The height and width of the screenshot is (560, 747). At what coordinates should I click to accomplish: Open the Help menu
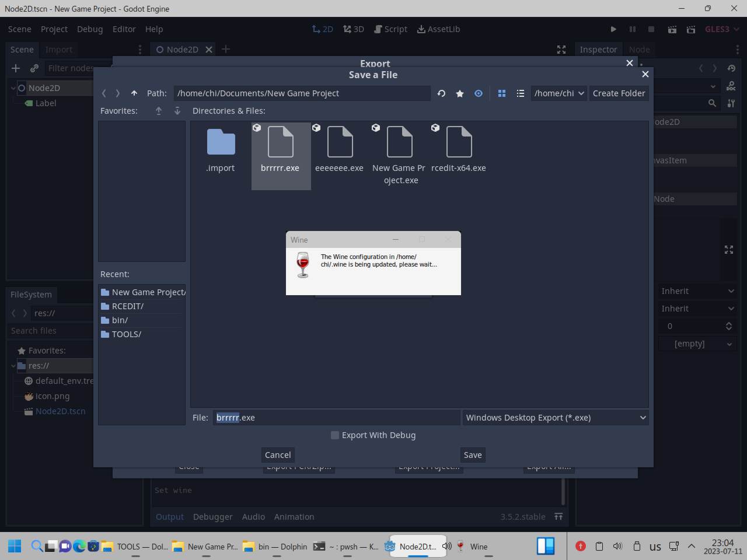(x=154, y=29)
